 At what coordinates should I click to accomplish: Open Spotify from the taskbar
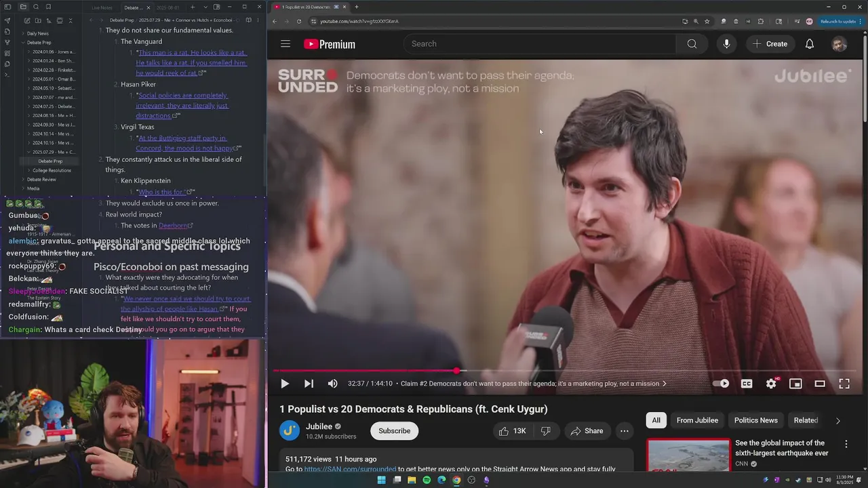pos(427,480)
